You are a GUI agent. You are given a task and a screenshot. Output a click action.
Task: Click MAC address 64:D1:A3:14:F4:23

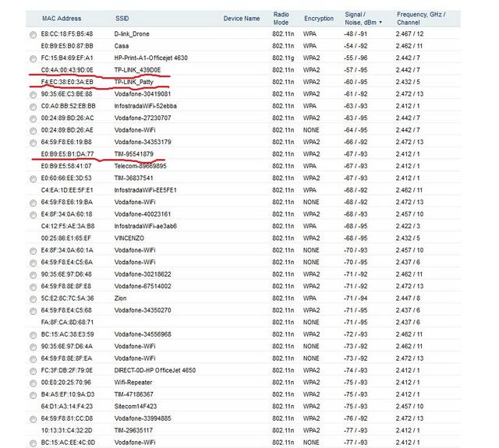67,407
